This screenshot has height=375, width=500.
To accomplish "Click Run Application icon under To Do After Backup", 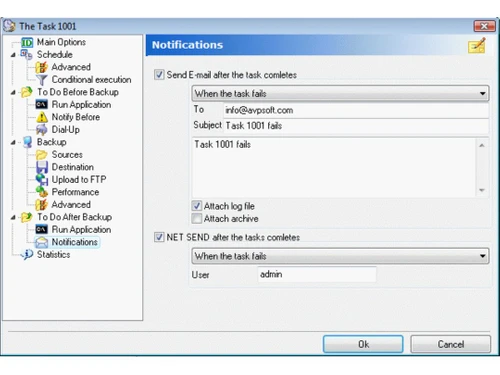I will 42,230.
